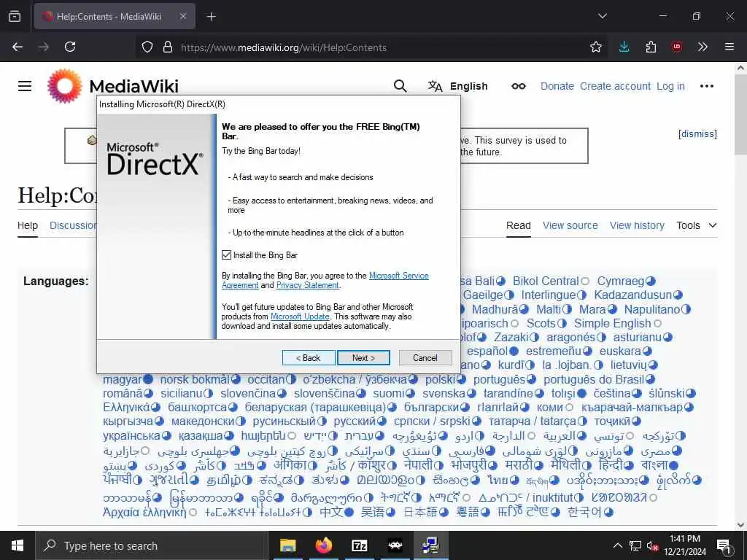Cancel the DirectX installer
The image size is (747, 560).
coord(425,357)
